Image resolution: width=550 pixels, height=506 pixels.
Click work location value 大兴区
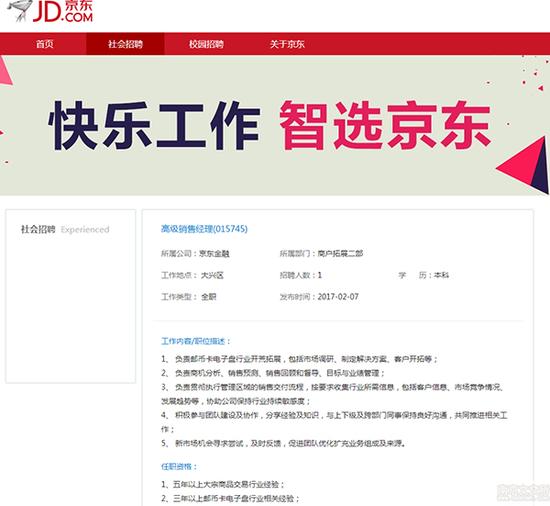[x=212, y=275]
